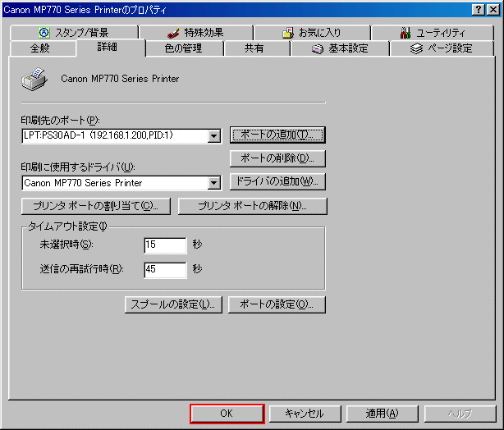Expand the 印刷に使用するドライバ dropdown
504x430 pixels.
point(214,183)
